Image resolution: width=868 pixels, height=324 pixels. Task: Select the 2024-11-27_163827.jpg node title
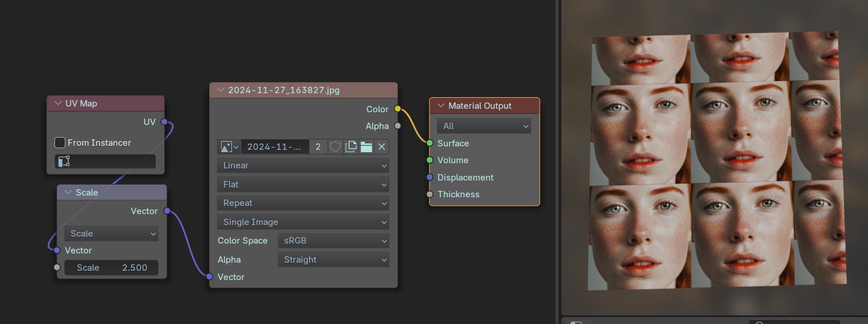(x=284, y=90)
